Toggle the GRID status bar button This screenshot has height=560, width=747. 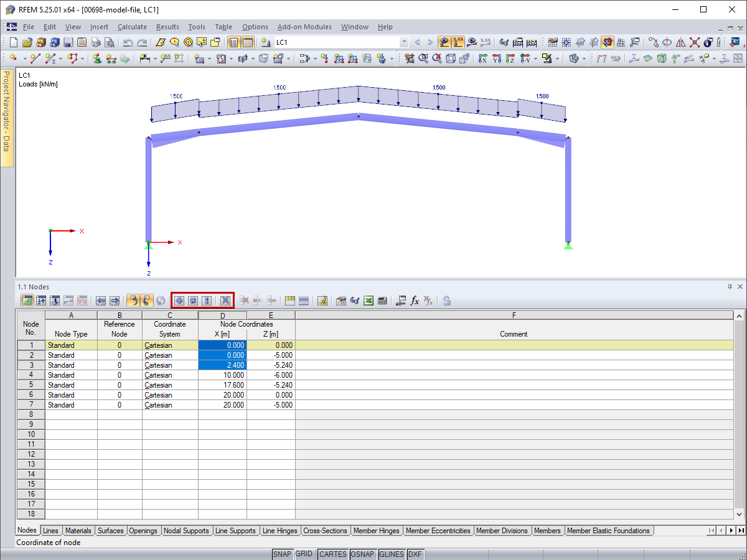304,554
